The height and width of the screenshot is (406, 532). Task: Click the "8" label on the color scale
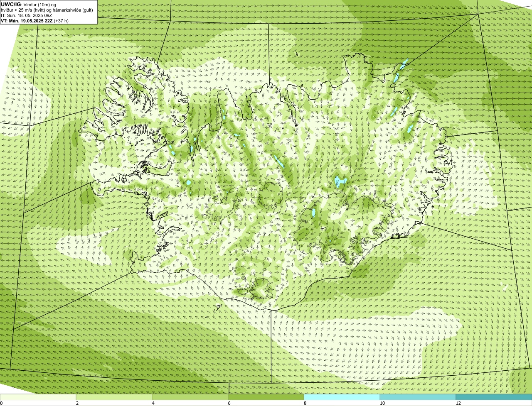click(305, 403)
